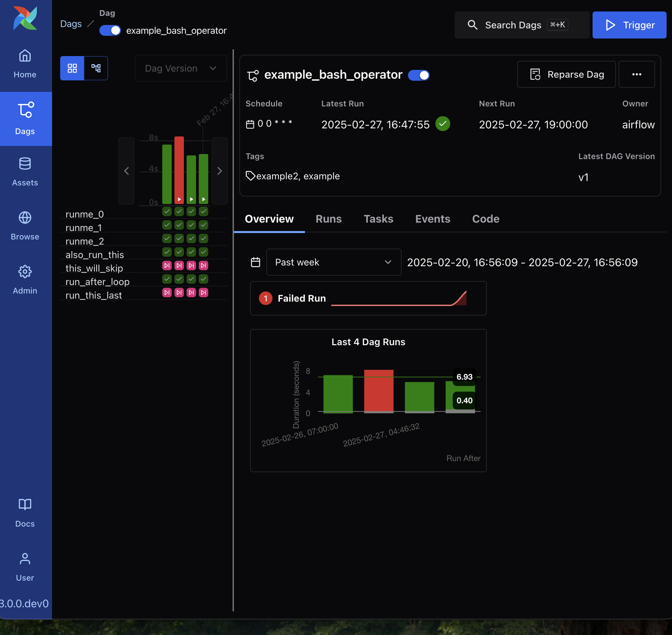
Task: Toggle pause switch beside the DAG title
Action: (418, 75)
